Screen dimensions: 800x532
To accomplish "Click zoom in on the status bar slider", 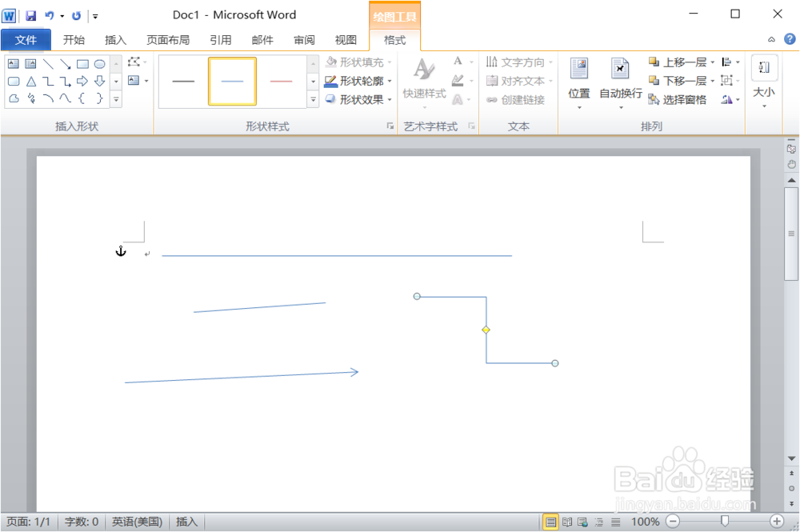I will 777,522.
